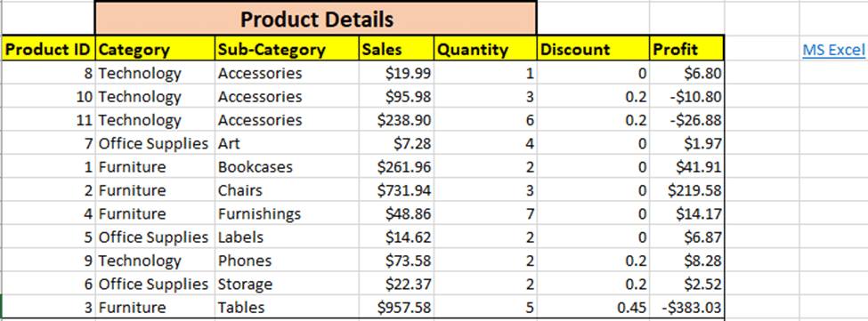Click the Product ID header cell

coord(48,49)
